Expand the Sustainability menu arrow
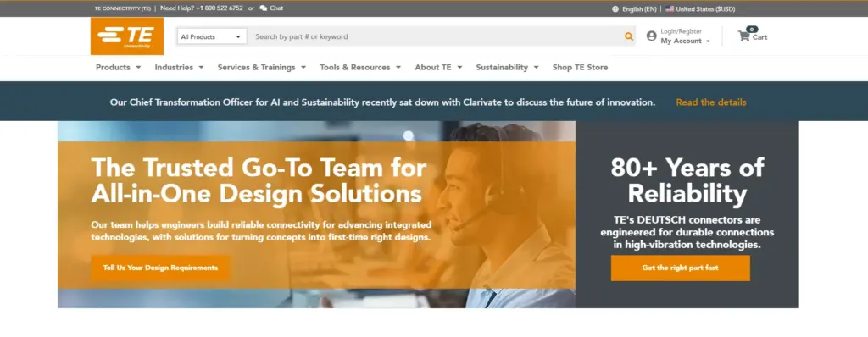The image size is (868, 337). (x=537, y=68)
